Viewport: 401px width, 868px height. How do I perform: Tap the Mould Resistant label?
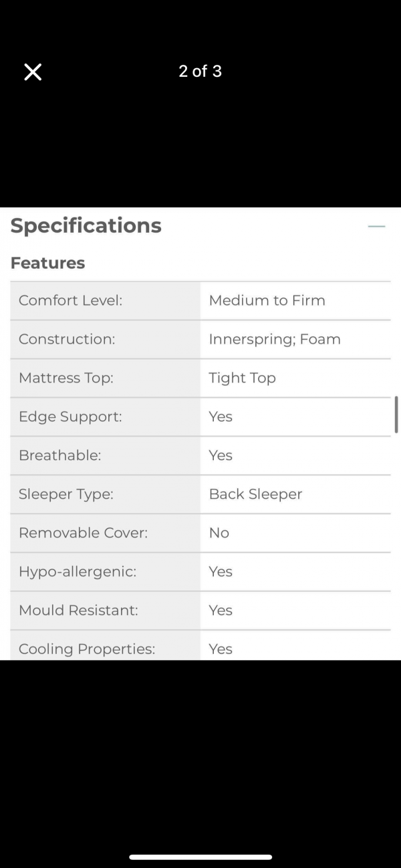(79, 611)
